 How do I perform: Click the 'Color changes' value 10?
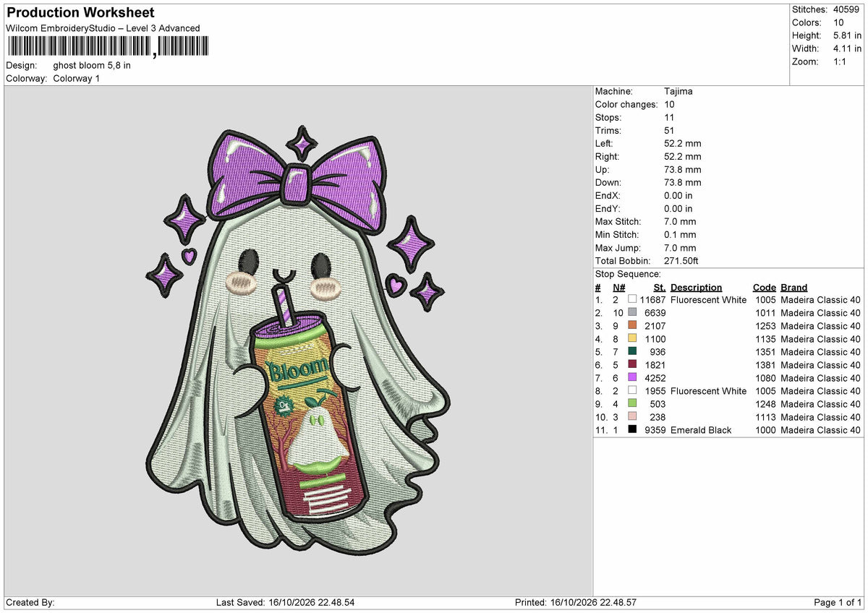[x=669, y=104]
